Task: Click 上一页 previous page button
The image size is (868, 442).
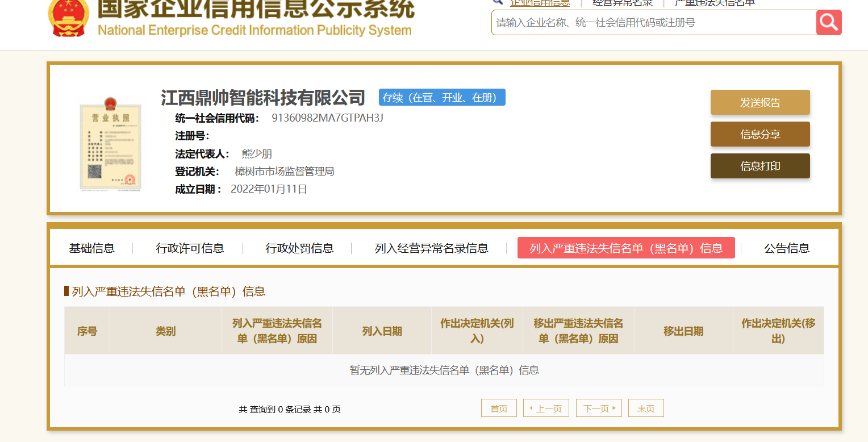Action: pyautogui.click(x=546, y=408)
